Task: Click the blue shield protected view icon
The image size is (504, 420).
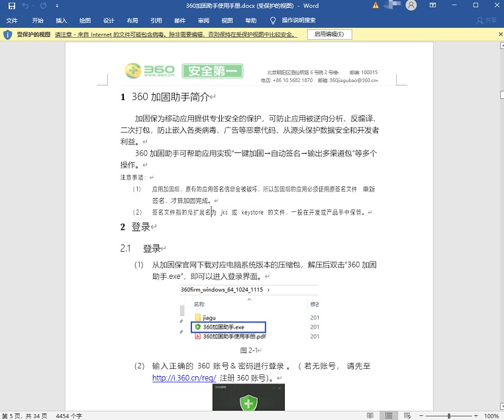Action: 7,34
